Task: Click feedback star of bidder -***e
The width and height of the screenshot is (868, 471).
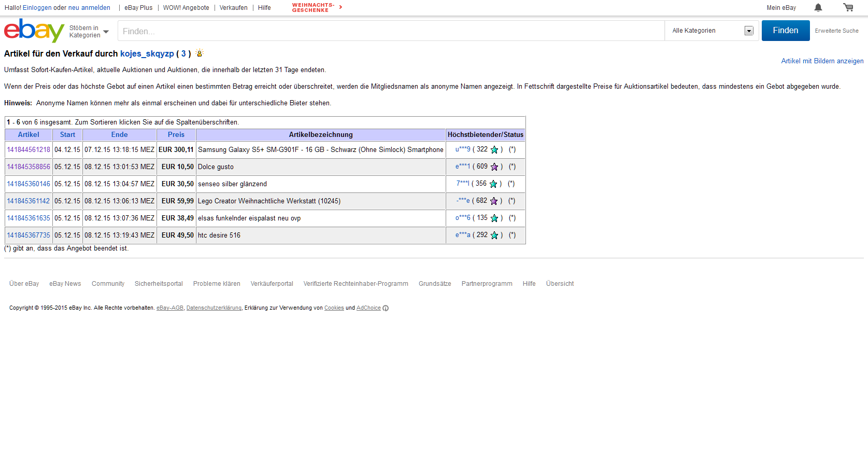Action: [x=494, y=201]
